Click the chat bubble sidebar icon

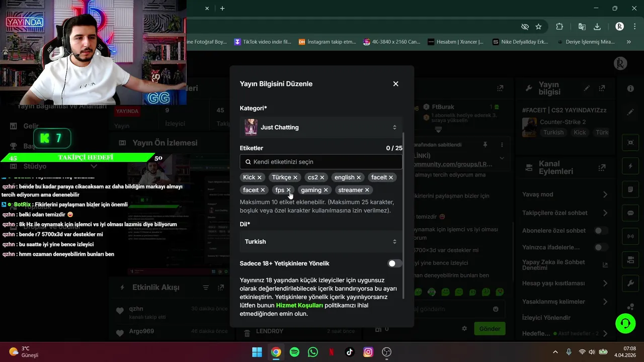[630, 213]
